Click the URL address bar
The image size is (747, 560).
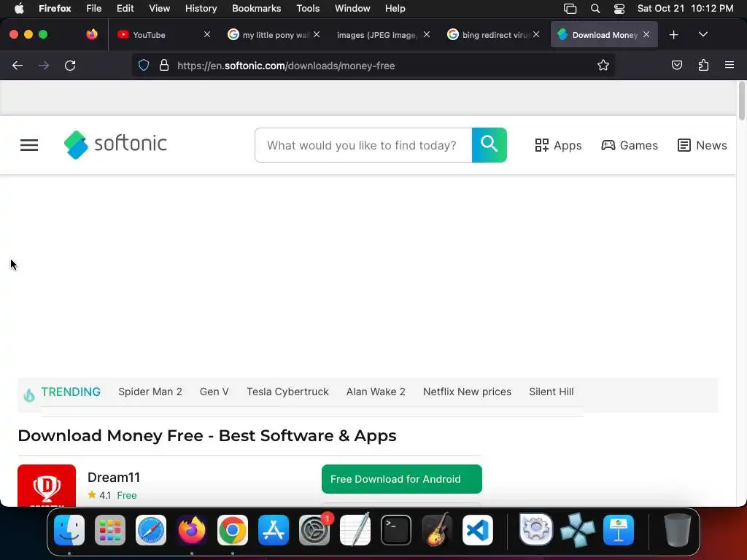point(373,65)
